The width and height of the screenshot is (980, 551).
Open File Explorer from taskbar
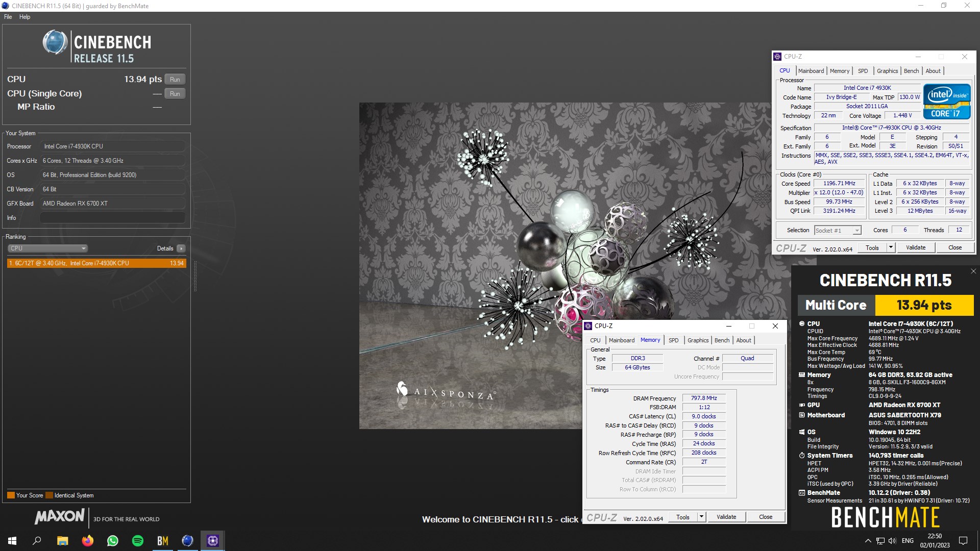[x=62, y=541]
